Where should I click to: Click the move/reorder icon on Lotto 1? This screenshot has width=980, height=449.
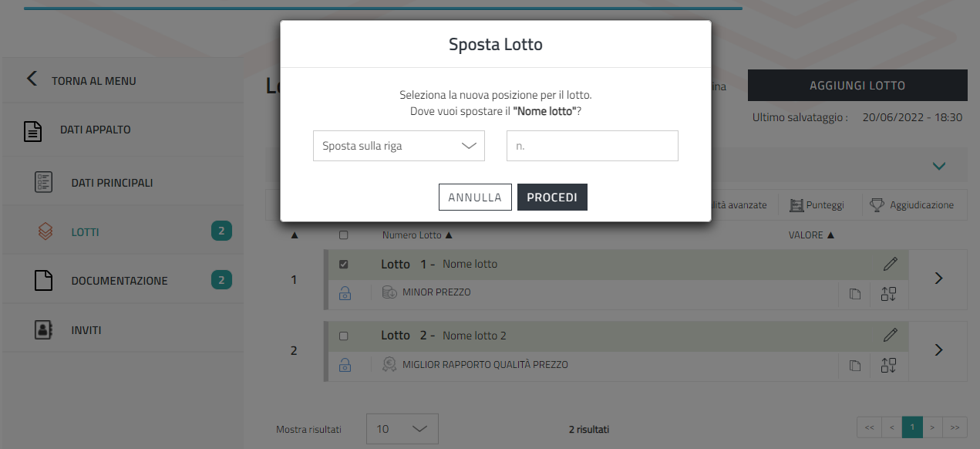pos(888,293)
